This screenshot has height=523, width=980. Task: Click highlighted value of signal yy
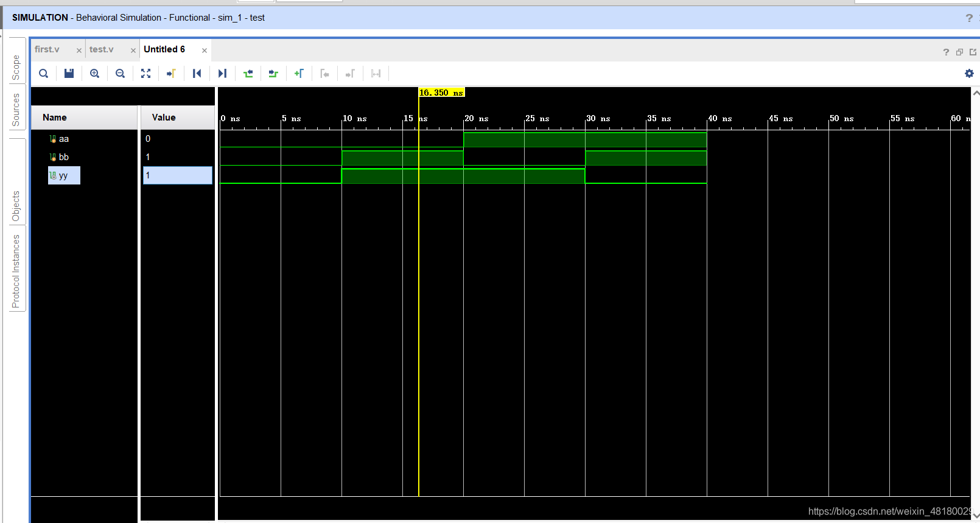coord(178,175)
